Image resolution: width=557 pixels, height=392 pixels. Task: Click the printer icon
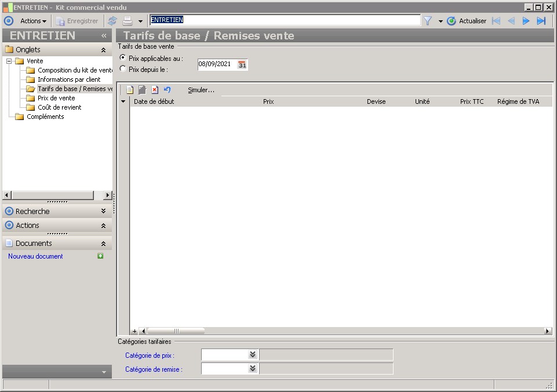tap(128, 21)
